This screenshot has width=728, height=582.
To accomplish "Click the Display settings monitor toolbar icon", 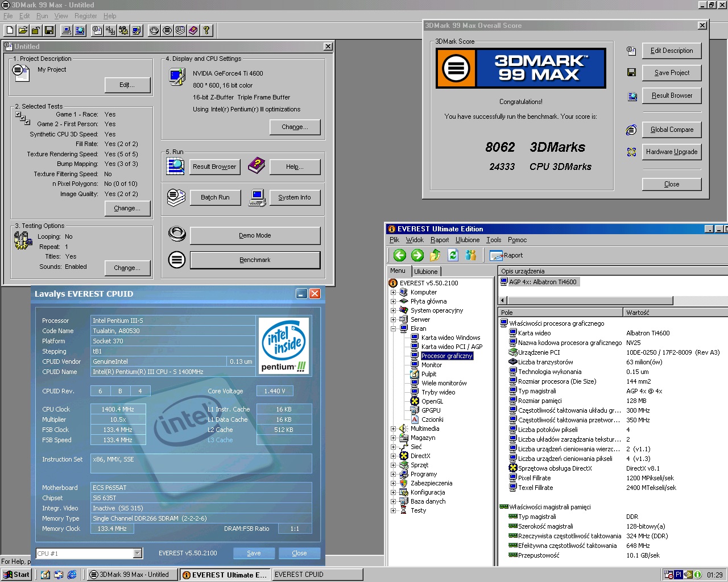I will point(136,30).
